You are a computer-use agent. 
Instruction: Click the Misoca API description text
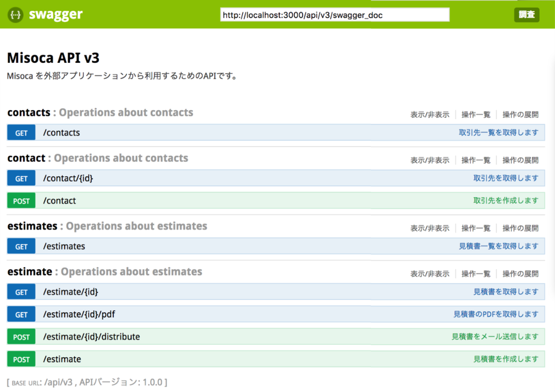pos(122,76)
